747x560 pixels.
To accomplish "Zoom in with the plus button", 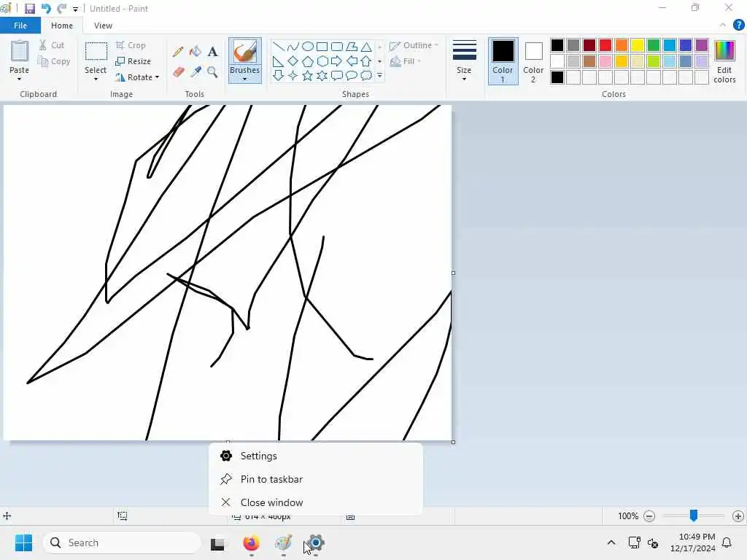I will click(x=738, y=516).
